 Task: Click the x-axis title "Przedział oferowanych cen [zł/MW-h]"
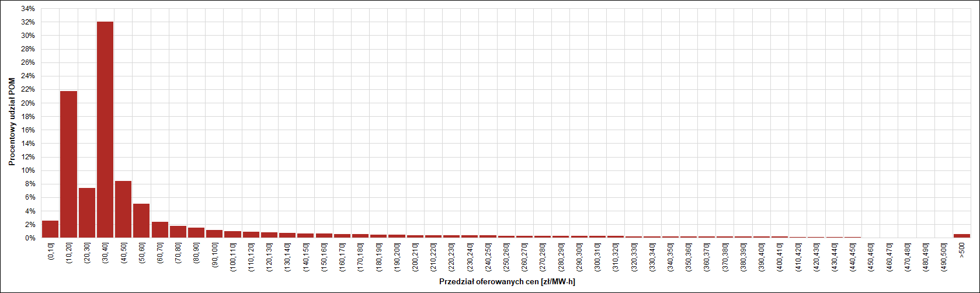point(507,282)
